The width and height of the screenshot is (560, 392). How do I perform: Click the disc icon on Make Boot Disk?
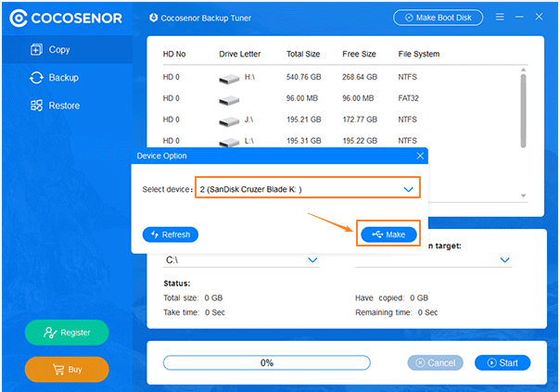[409, 18]
